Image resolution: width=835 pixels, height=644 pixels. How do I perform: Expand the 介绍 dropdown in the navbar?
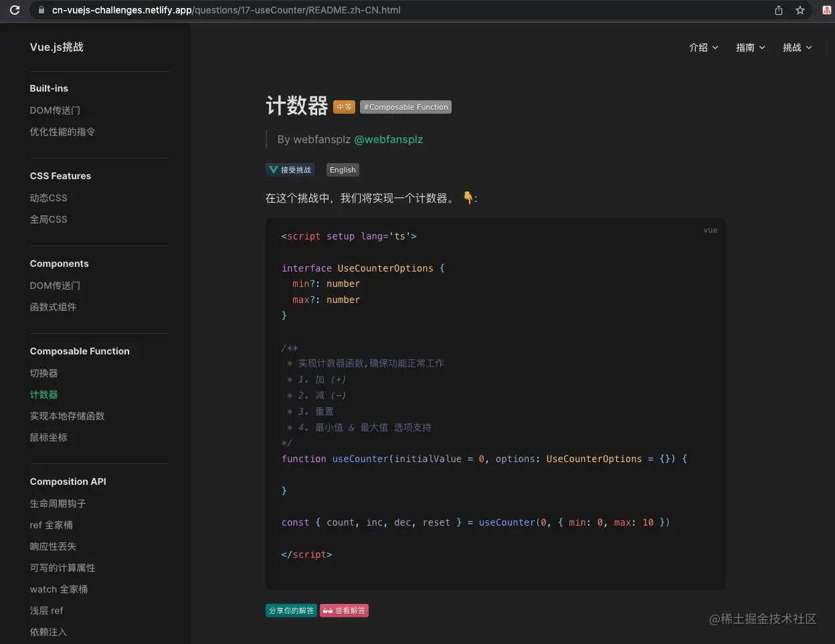704,47
